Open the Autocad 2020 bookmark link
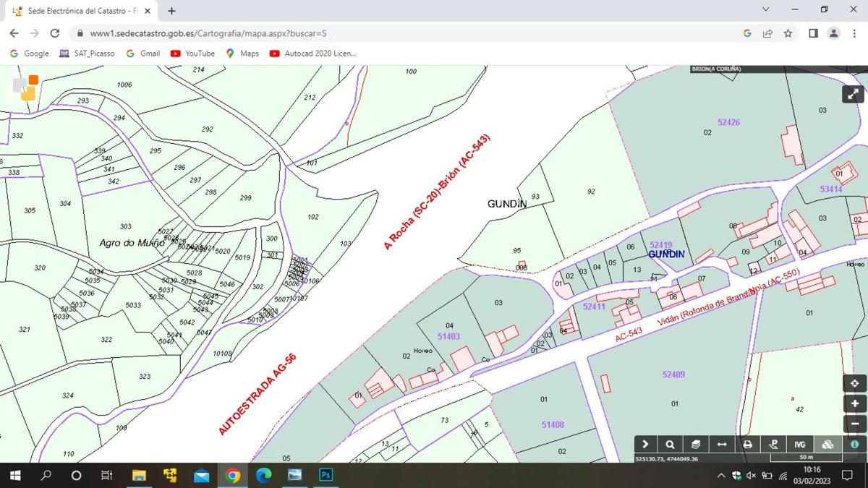 click(312, 53)
